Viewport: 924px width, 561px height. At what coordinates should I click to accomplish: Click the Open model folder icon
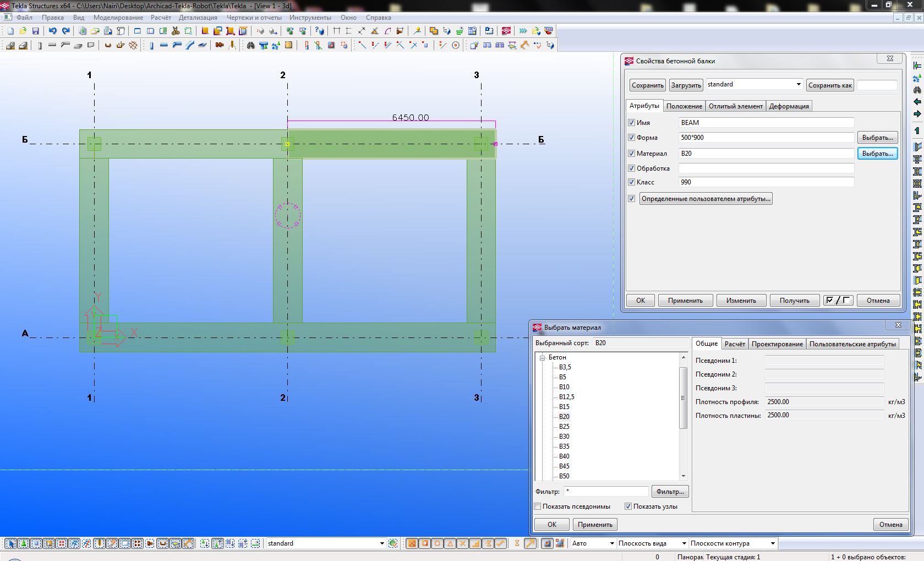click(x=23, y=31)
